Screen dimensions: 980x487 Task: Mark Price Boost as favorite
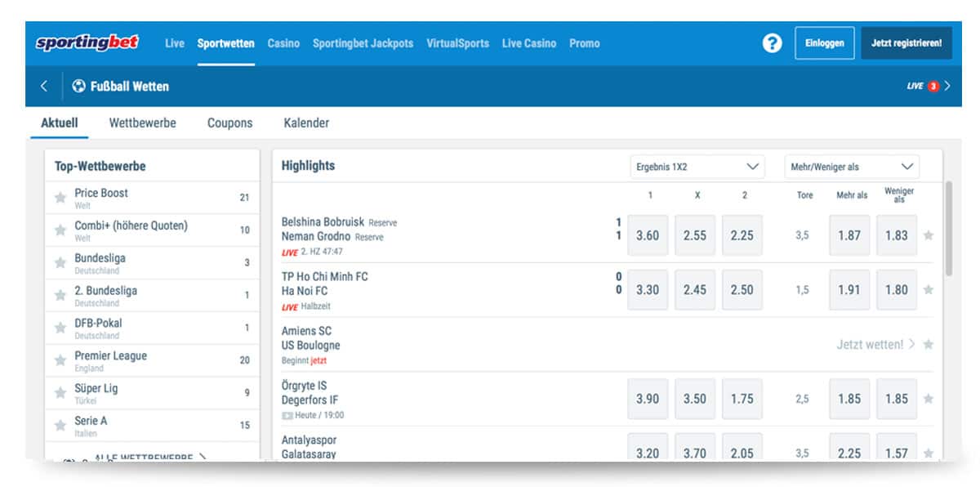[x=60, y=198]
